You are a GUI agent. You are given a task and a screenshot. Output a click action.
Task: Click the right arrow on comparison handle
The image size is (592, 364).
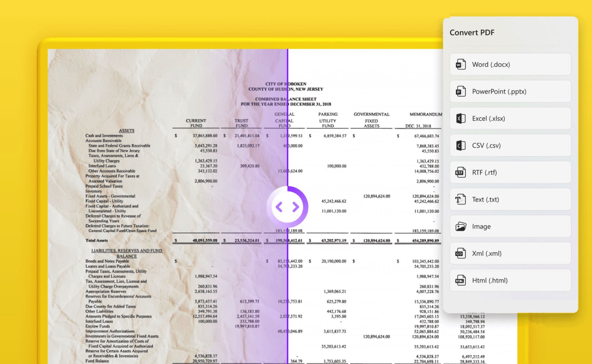point(296,207)
